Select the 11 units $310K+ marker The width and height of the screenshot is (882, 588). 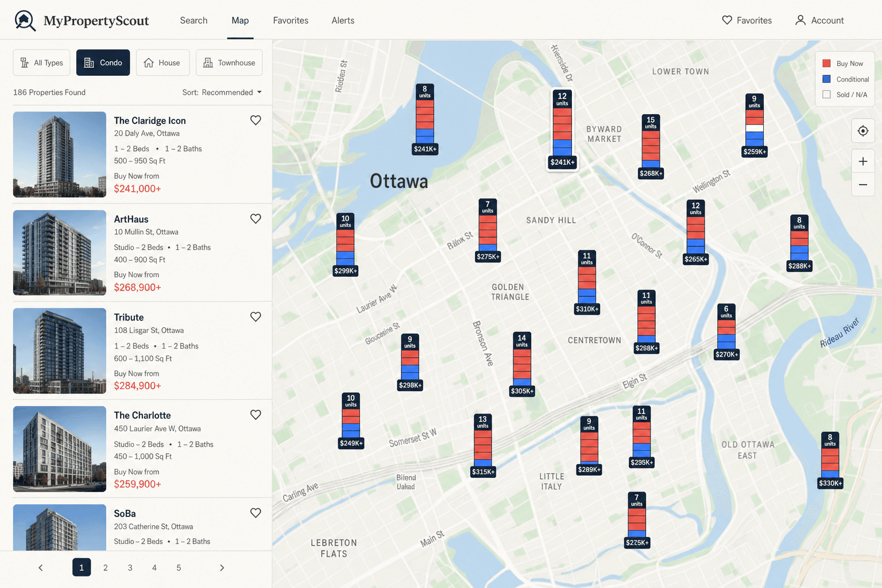pyautogui.click(x=587, y=283)
